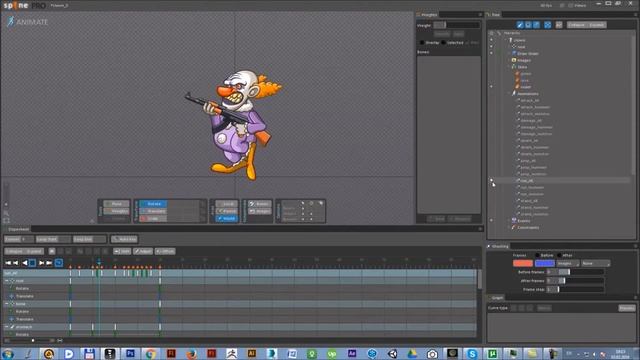Image resolution: width=640 pixels, height=360 pixels.
Task: Toggle visibility dot beside Draw Order row
Action: click(x=491, y=53)
